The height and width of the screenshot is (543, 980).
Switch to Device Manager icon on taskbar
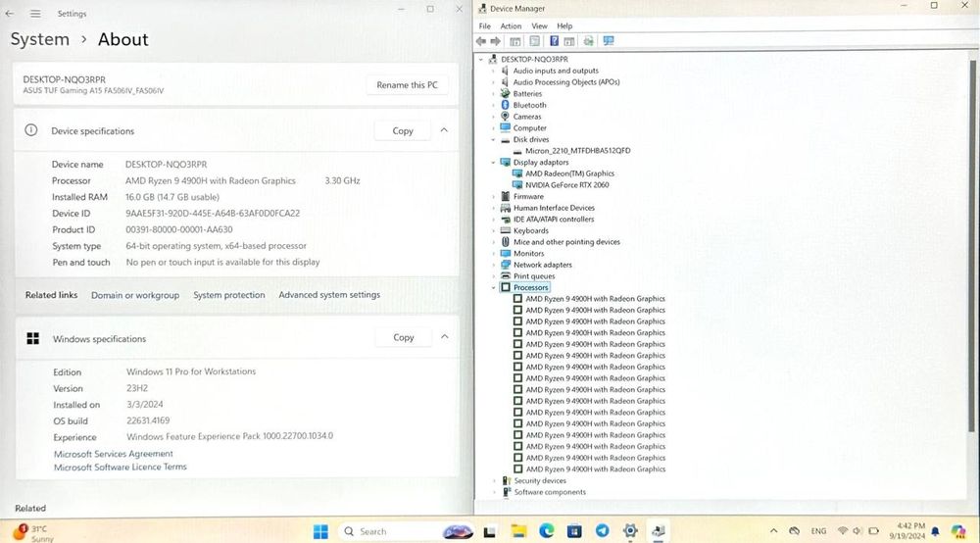click(659, 532)
